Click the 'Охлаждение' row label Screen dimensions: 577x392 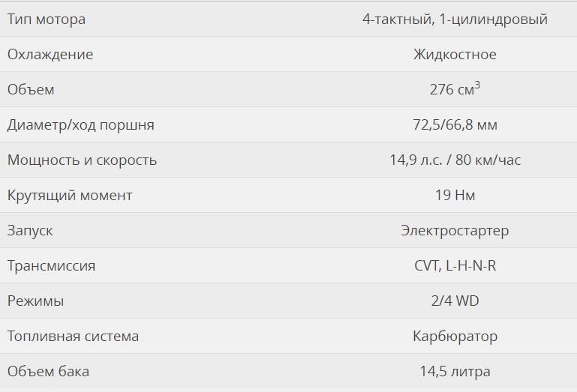click(x=50, y=55)
